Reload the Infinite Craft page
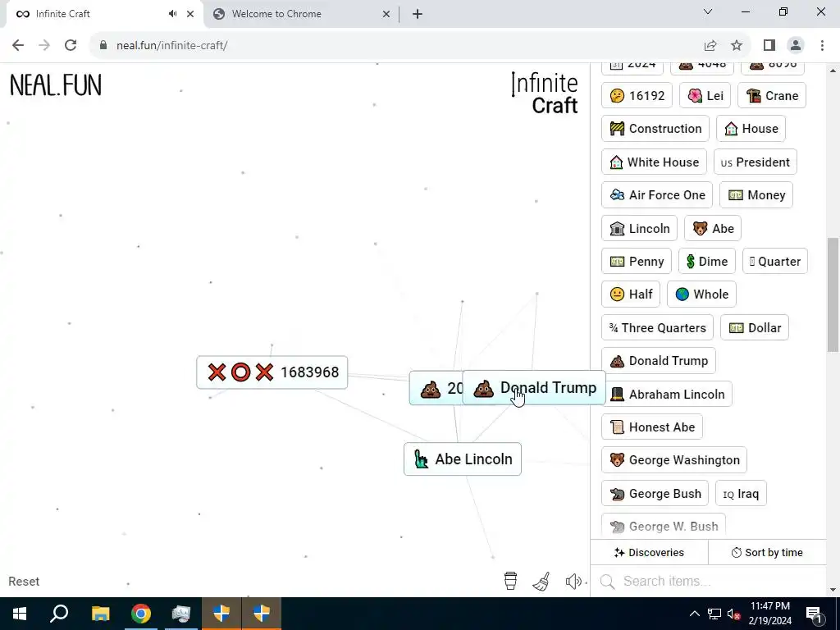The height and width of the screenshot is (630, 840). coord(71,46)
